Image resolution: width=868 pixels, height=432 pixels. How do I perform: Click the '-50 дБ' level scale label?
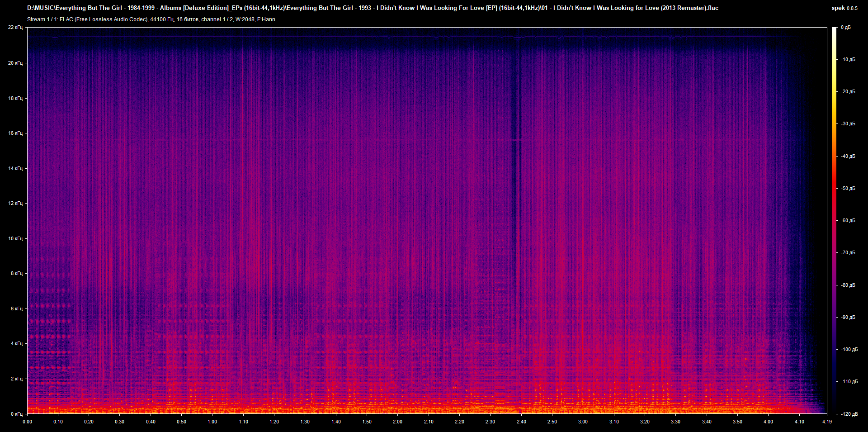point(848,189)
